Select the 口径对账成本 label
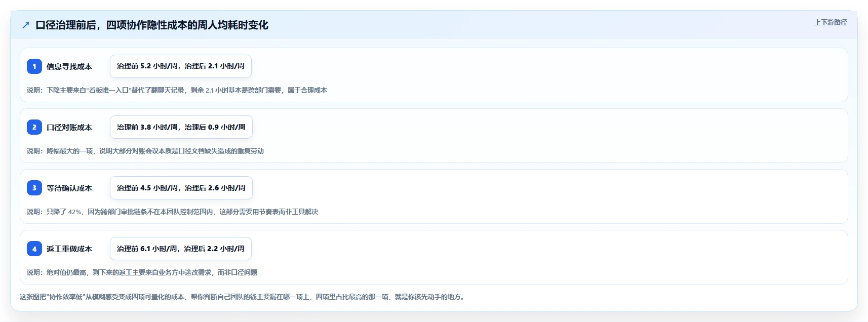This screenshot has height=322, width=868. pyautogui.click(x=69, y=127)
